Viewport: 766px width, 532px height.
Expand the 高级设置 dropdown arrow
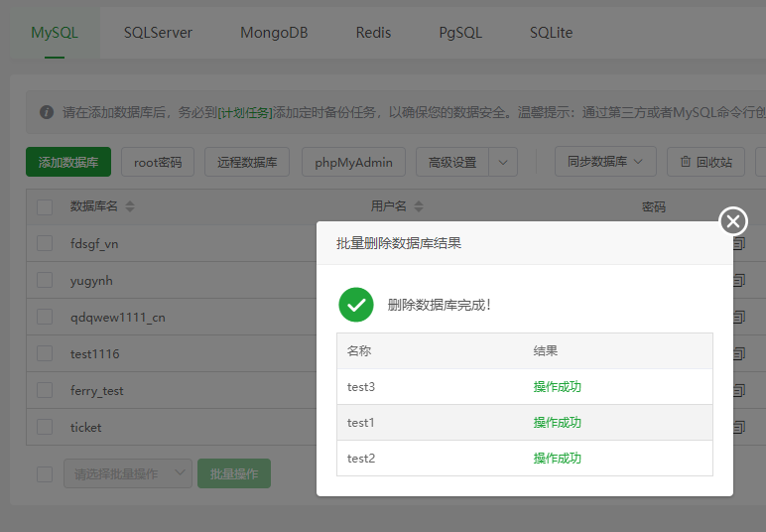tap(503, 162)
